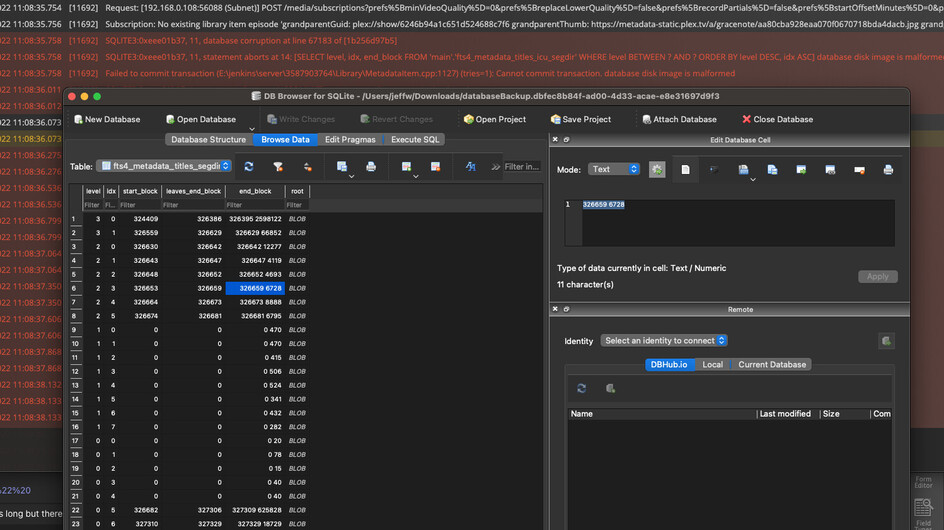Click the Close Database button

(777, 119)
